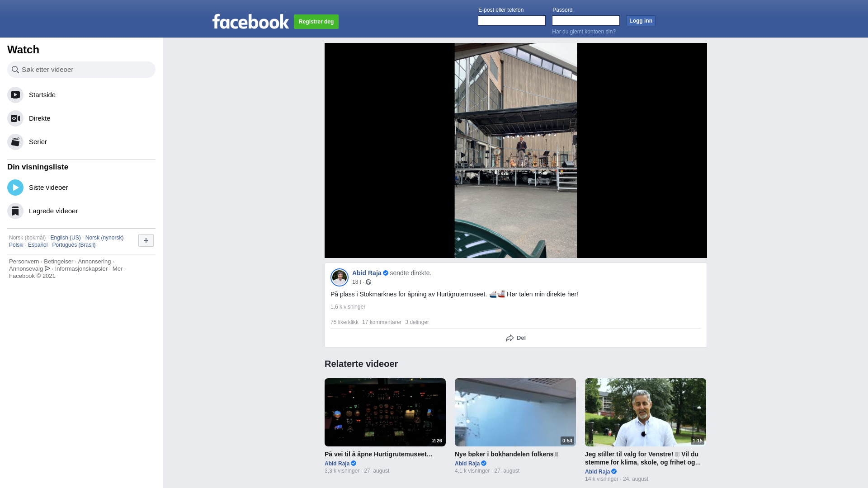Open the Informasjonskapsler footer link
The width and height of the screenshot is (868, 488).
(x=81, y=269)
